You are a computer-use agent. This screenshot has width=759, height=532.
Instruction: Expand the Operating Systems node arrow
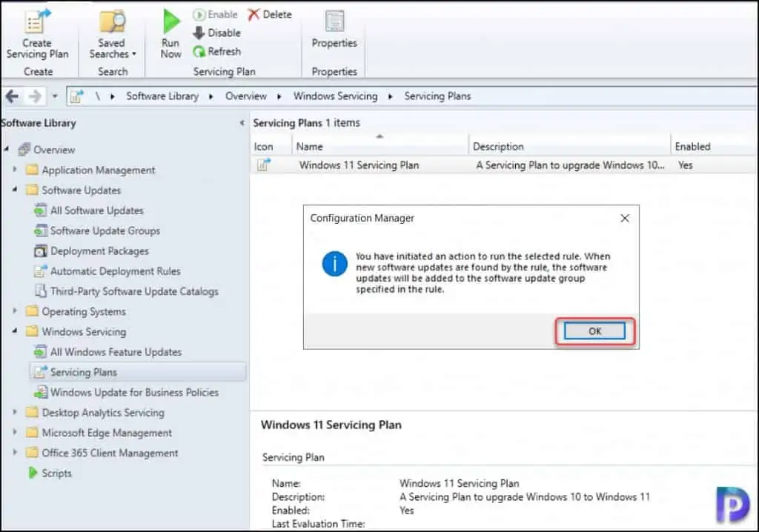click(15, 310)
